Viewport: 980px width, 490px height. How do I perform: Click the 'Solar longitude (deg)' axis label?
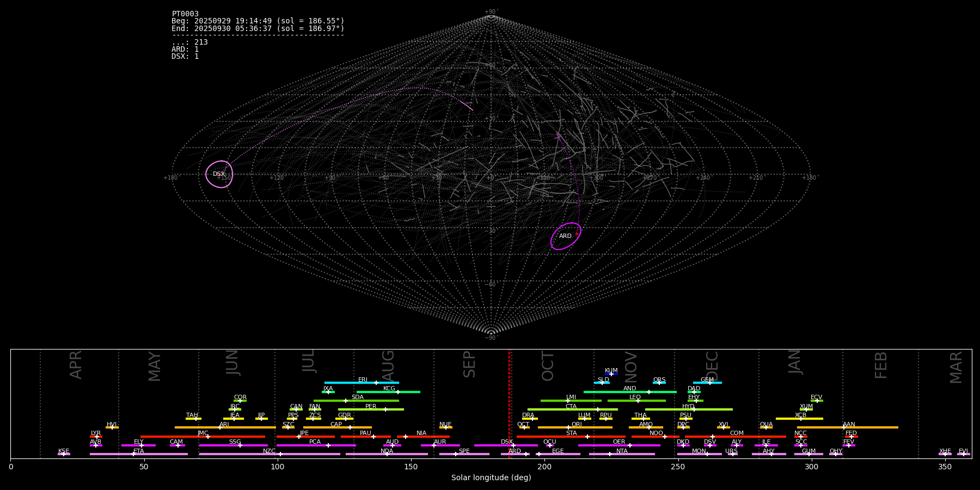coord(491,478)
